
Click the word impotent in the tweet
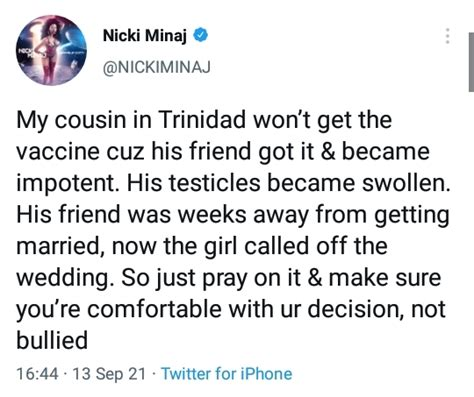[x=69, y=183]
